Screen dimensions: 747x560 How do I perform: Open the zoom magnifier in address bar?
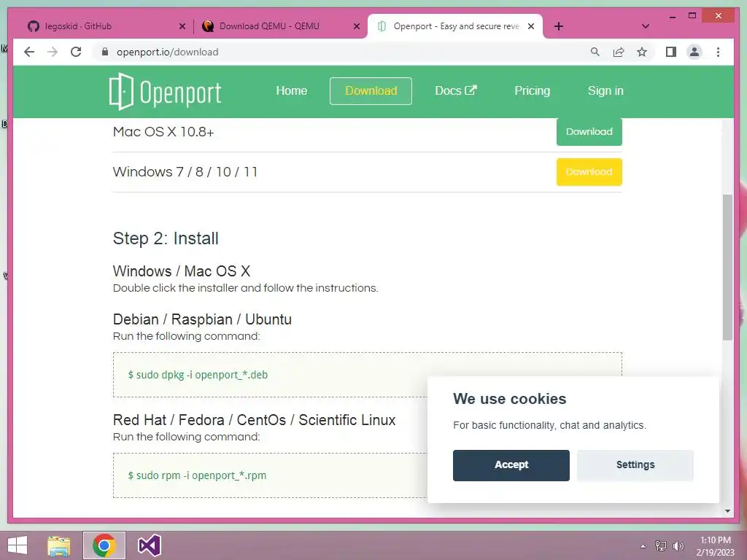point(595,52)
